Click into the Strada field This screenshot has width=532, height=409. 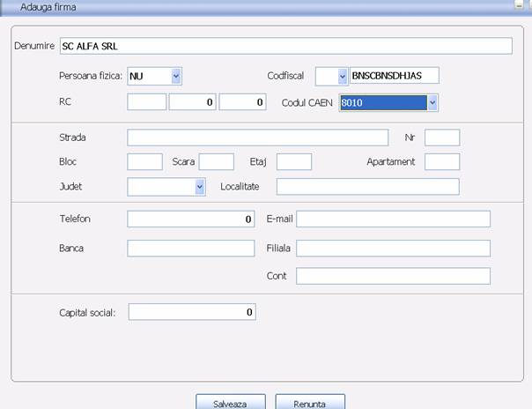coord(257,138)
